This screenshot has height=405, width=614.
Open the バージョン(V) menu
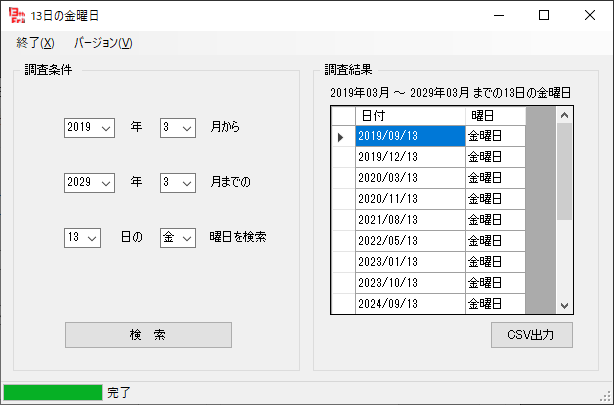click(103, 43)
